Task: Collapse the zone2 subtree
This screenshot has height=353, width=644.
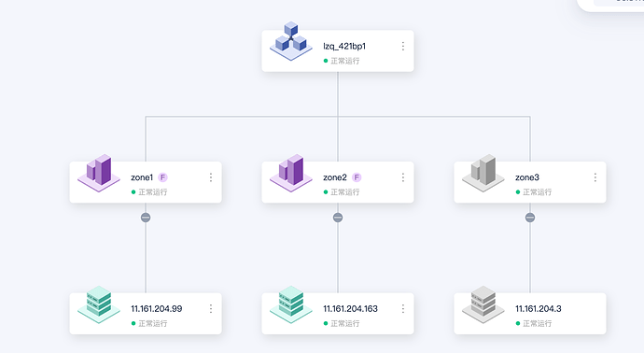Action: pos(338,218)
